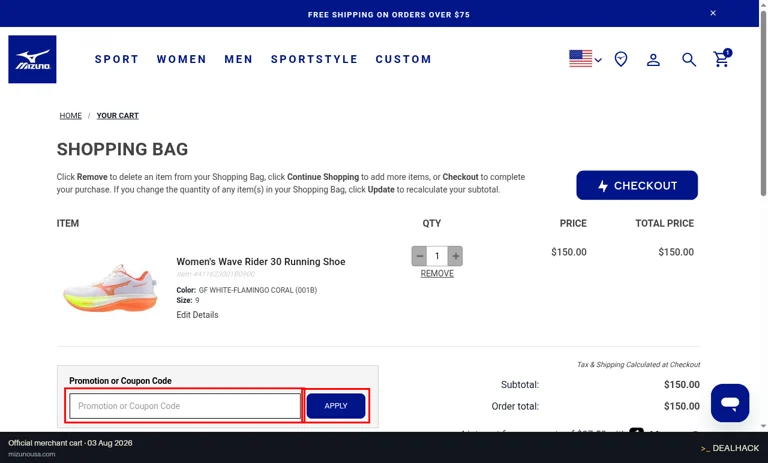Screen dimensions: 768x463
Task: Click the DEALHACK label
Action: (x=730, y=448)
